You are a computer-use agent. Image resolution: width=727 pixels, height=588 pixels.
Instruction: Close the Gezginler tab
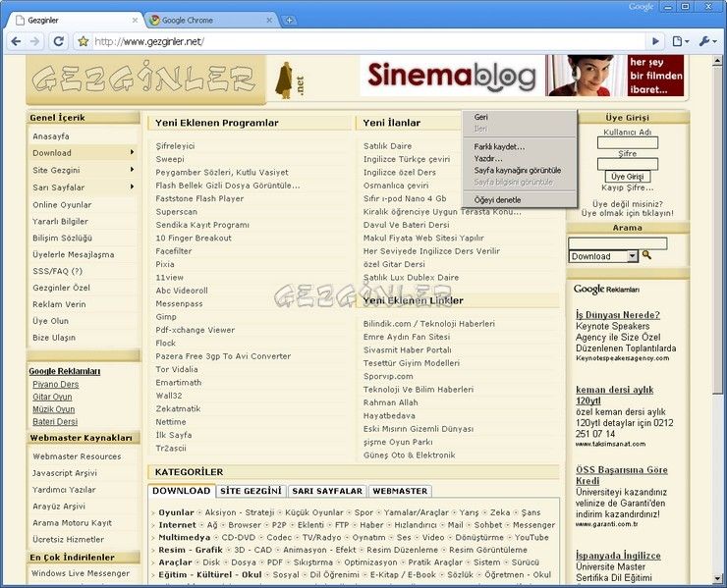pos(135,20)
